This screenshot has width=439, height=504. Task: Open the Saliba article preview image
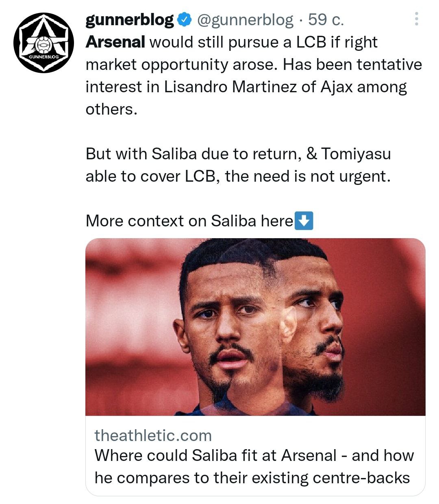click(255, 326)
